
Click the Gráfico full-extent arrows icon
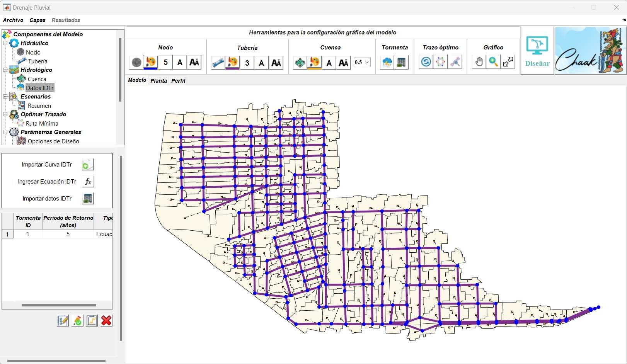(508, 62)
